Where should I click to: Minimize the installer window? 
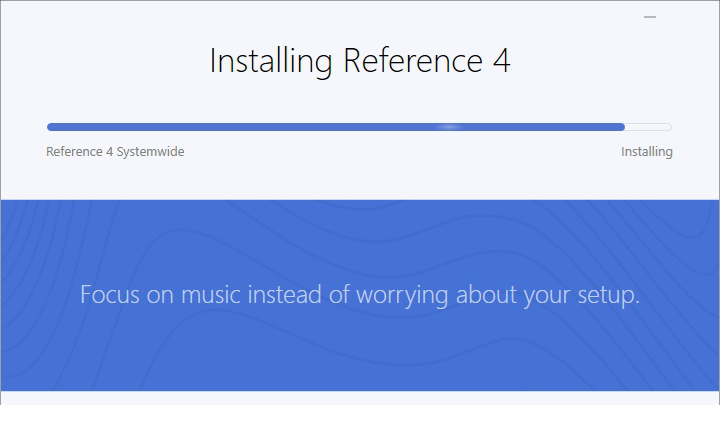click(x=650, y=17)
